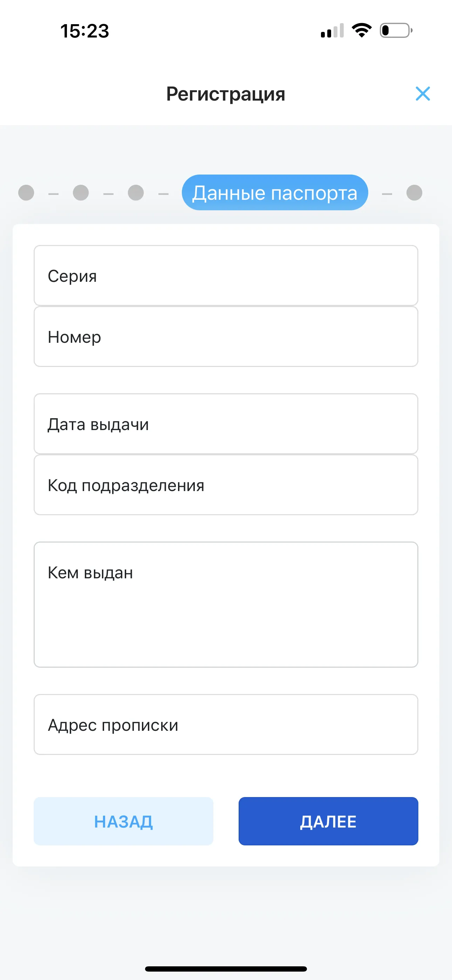452x980 pixels.
Task: Tap the third step dot in progress indicator
Action: point(136,192)
